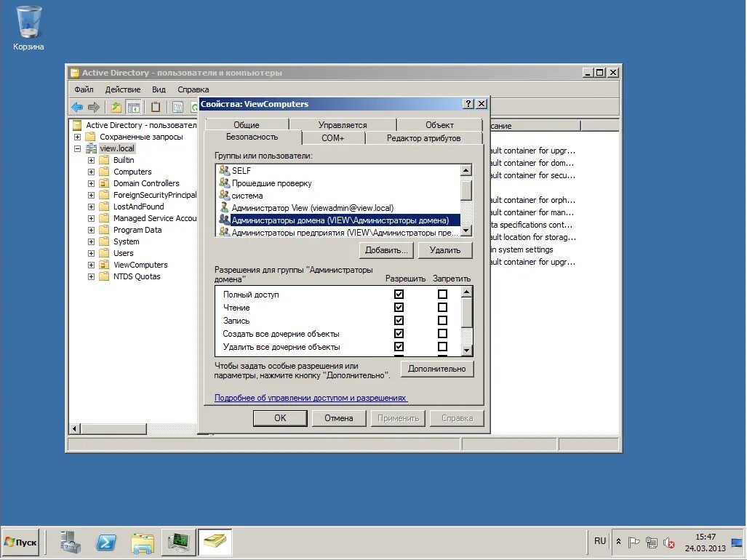Click the Show Desktop icon beside the clock

737,543
